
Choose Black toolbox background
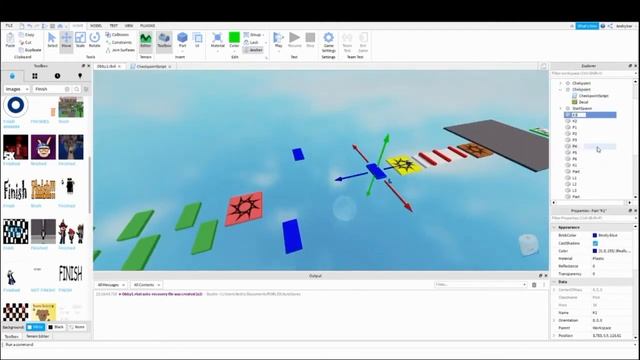point(56,327)
